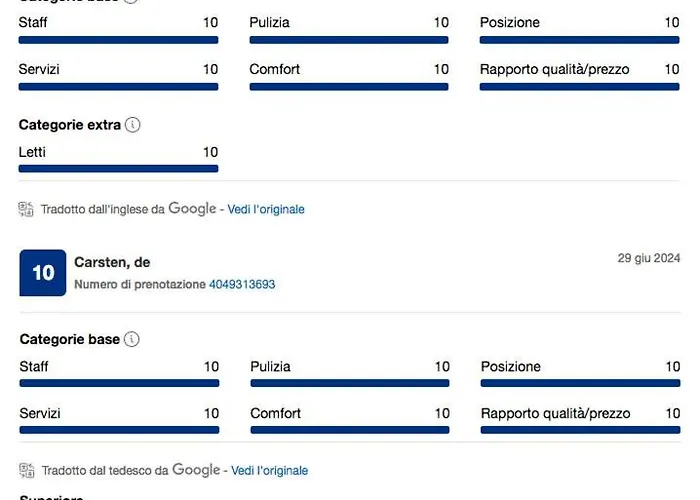Image resolution: width=700 pixels, height=500 pixels.
Task: Click Google logo in German translation note
Action: [196, 470]
